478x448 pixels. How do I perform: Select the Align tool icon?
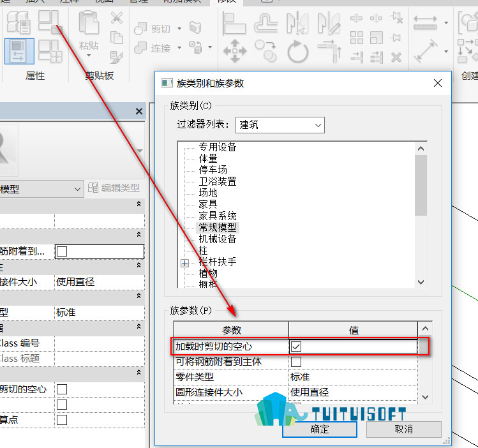pyautogui.click(x=234, y=23)
